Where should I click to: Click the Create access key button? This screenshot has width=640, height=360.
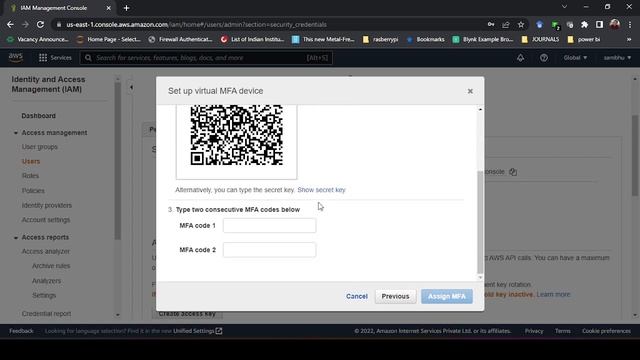pyautogui.click(x=187, y=313)
